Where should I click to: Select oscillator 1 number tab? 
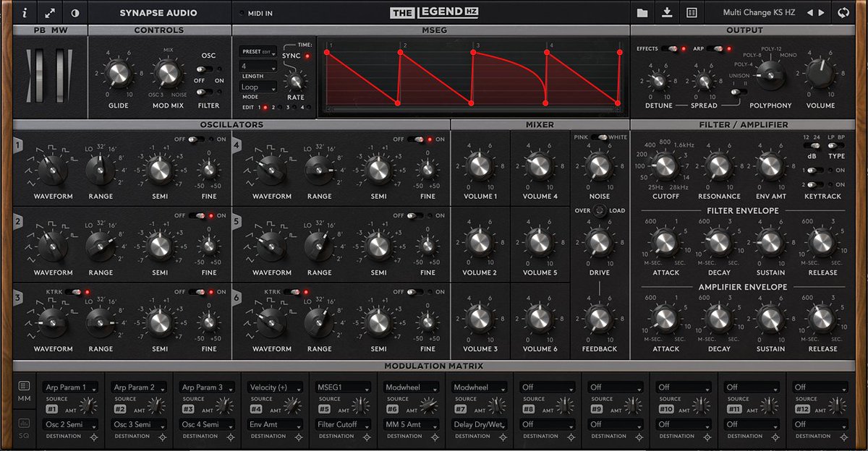coord(17,145)
